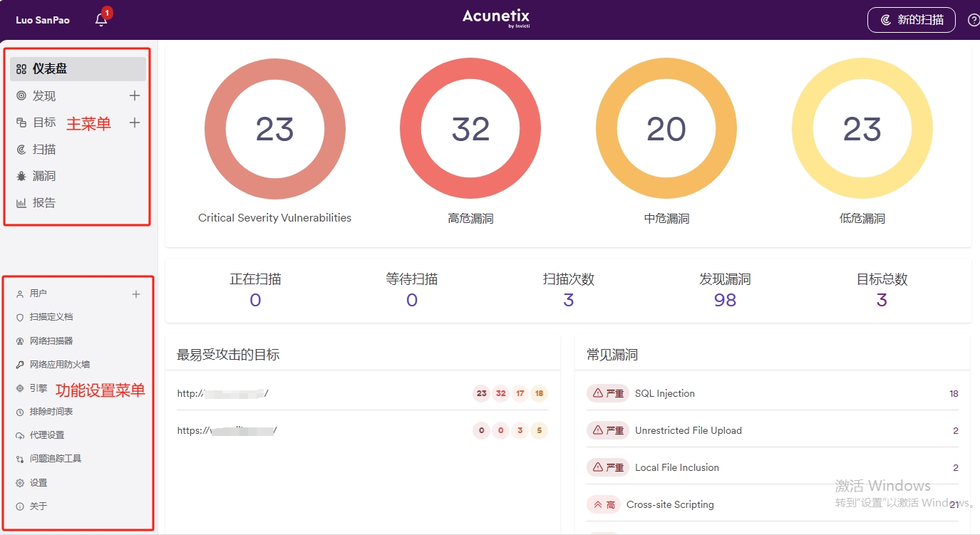The width and height of the screenshot is (980, 535).
Task: Click the 中危漏洞 donut showing 20
Action: [x=666, y=129]
